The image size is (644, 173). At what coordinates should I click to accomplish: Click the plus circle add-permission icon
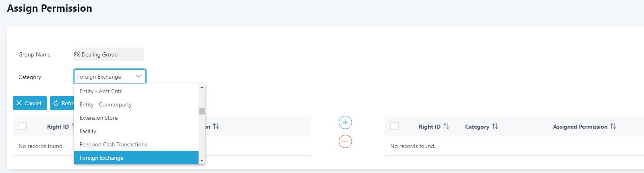pos(345,122)
